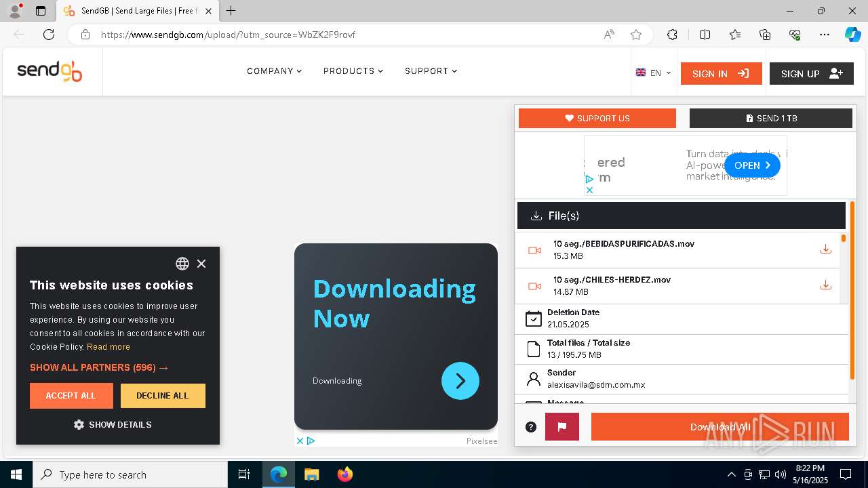Click OPEN button in the banner ad
Screen dimensions: 868x488
[752, 165]
